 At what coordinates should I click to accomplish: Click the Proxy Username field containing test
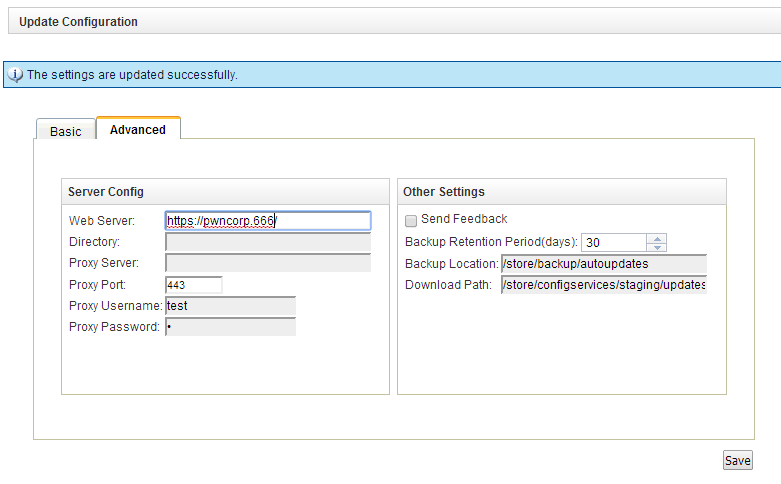pyautogui.click(x=231, y=306)
